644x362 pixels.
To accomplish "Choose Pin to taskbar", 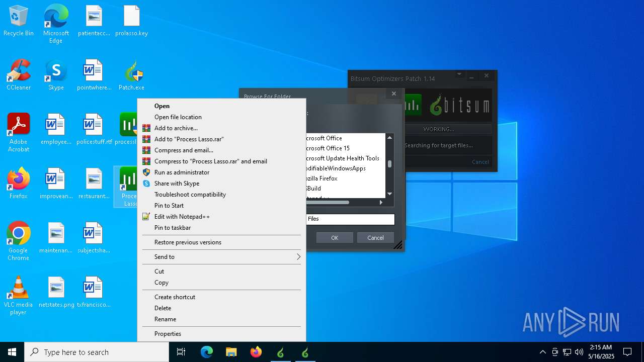I will click(x=221, y=228).
